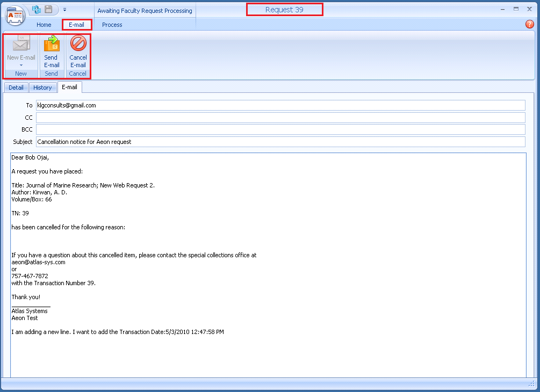Click into the CC field

(280, 118)
